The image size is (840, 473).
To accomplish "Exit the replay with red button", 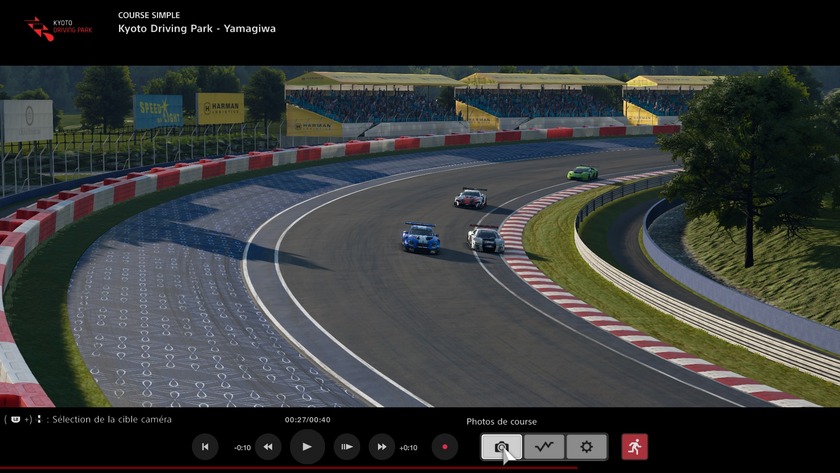I will pos(634,447).
